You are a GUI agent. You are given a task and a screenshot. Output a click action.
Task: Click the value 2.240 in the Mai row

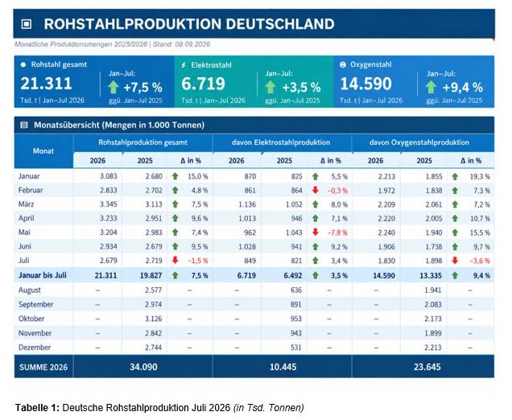point(386,233)
